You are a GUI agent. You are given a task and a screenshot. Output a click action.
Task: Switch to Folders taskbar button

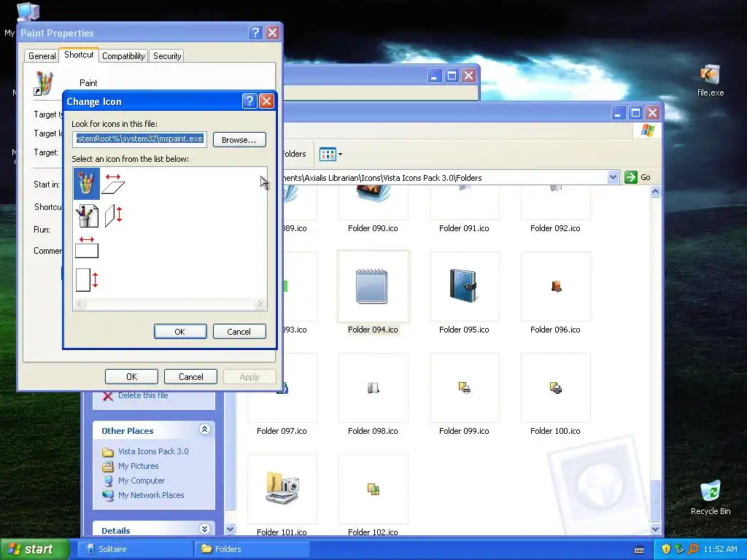click(252, 549)
